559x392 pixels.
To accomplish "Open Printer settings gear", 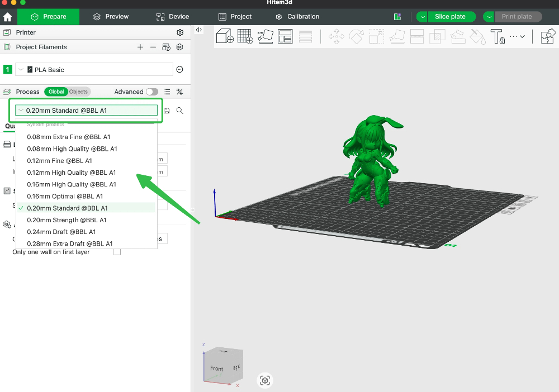I will pos(180,32).
